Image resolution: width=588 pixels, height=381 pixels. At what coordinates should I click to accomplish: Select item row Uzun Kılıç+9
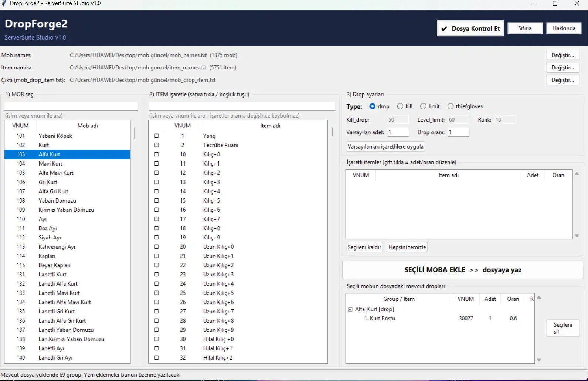pos(238,330)
